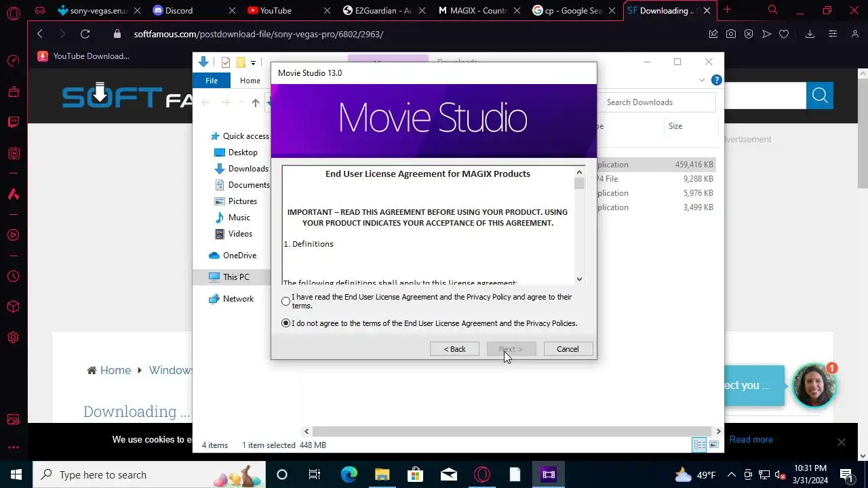Open Easy Setup sliders icon in browser
The image size is (868, 488).
point(833,34)
